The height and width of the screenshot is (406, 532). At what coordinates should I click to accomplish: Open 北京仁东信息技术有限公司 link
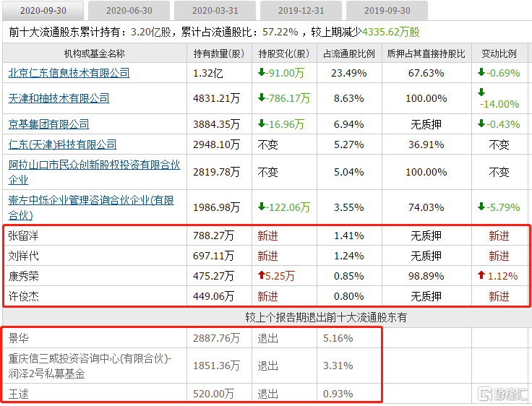pos(69,73)
